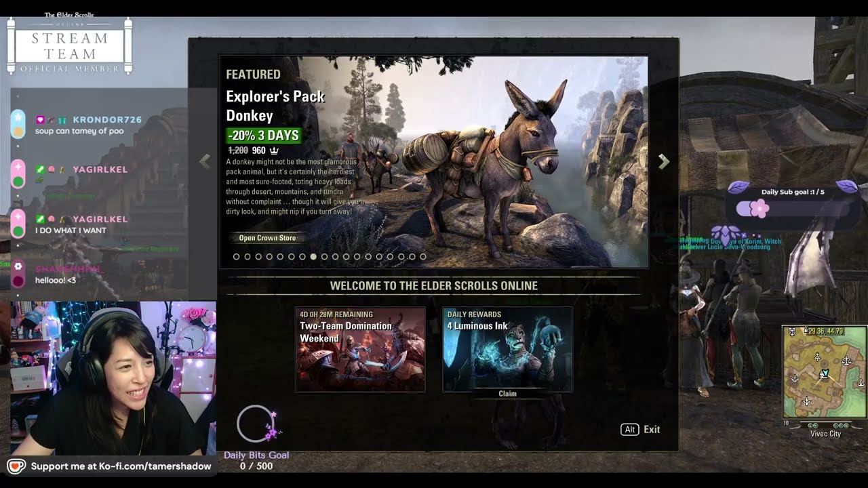Click the ESO Stream Team official member badge
Image resolution: width=868 pixels, height=488 pixels.
69,43
